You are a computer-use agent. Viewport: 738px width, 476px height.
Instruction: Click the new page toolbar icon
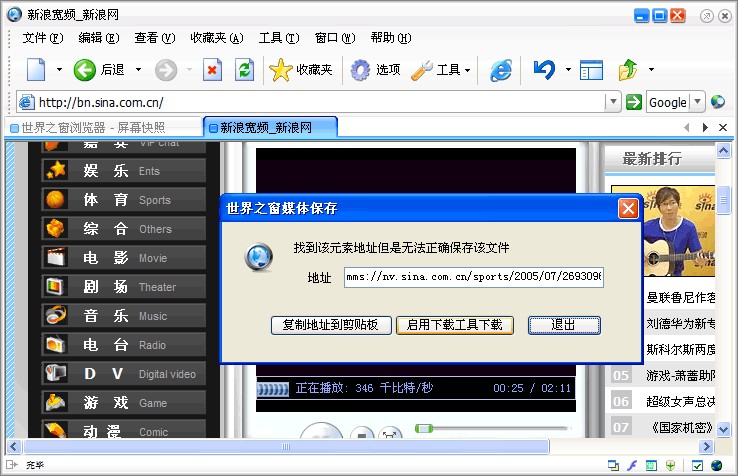[36, 70]
